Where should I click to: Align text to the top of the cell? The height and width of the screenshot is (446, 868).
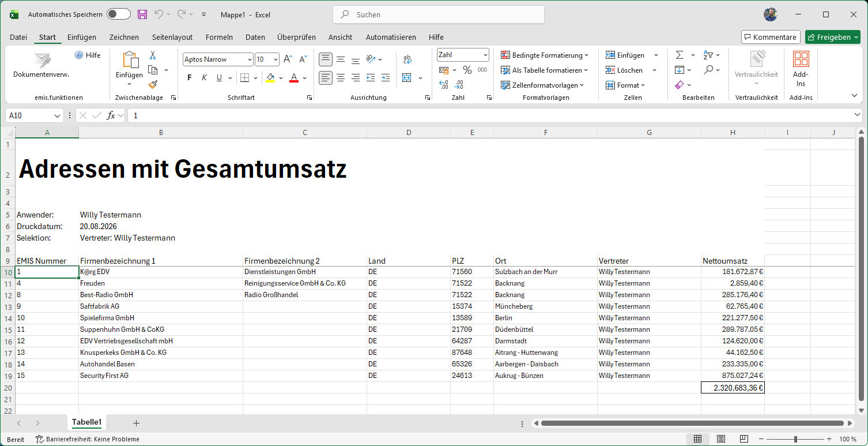click(326, 59)
